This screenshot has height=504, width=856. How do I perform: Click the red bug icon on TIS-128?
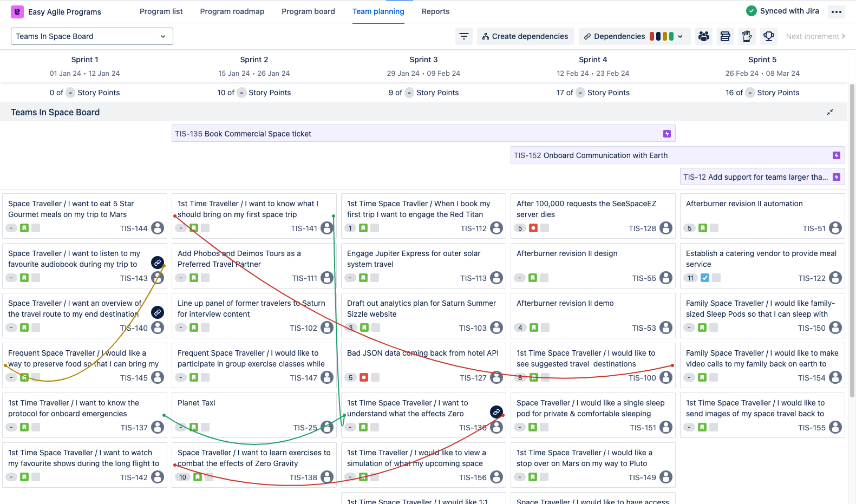point(533,228)
